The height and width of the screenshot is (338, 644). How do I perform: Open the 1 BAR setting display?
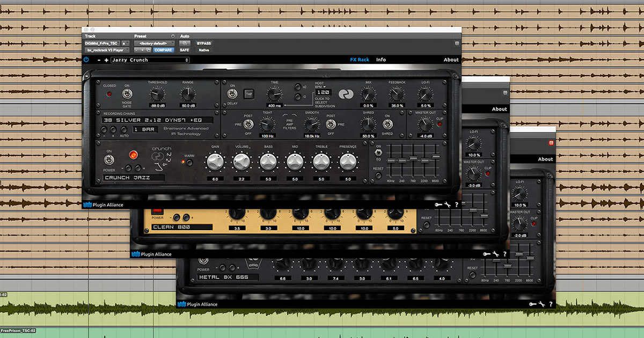(144, 130)
